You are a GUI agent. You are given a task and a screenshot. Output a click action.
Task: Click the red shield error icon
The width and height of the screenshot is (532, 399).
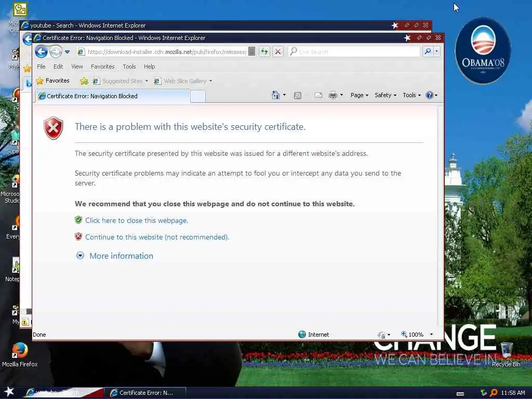point(54,128)
